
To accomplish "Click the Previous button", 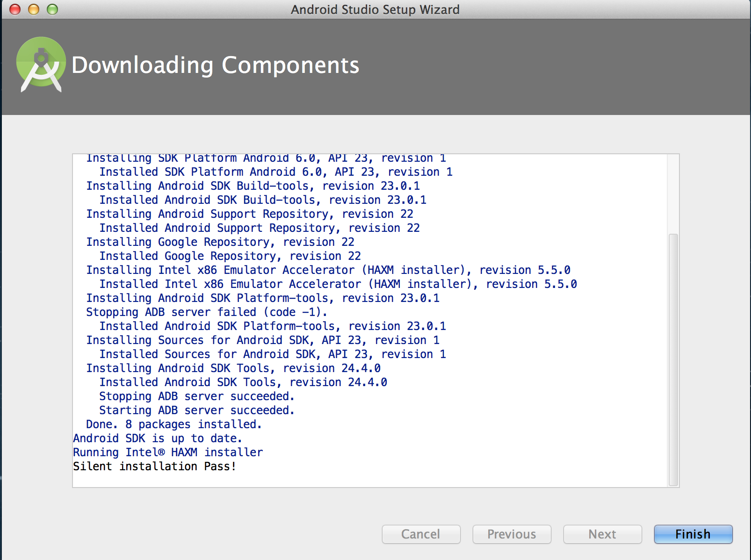I will click(512, 534).
